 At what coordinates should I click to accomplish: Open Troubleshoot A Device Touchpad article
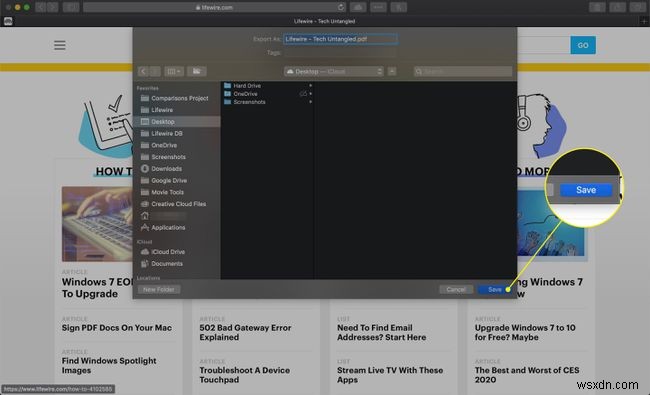tap(245, 375)
